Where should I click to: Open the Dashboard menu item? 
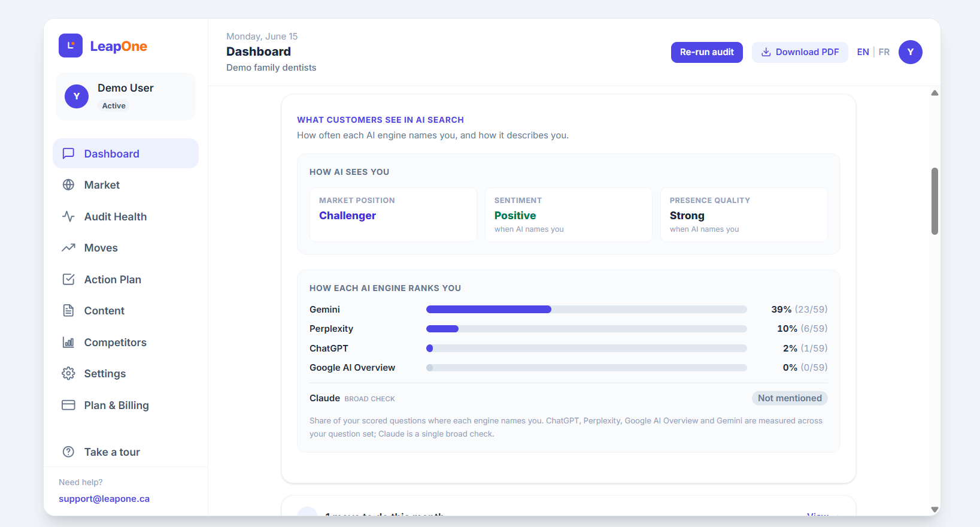point(126,153)
